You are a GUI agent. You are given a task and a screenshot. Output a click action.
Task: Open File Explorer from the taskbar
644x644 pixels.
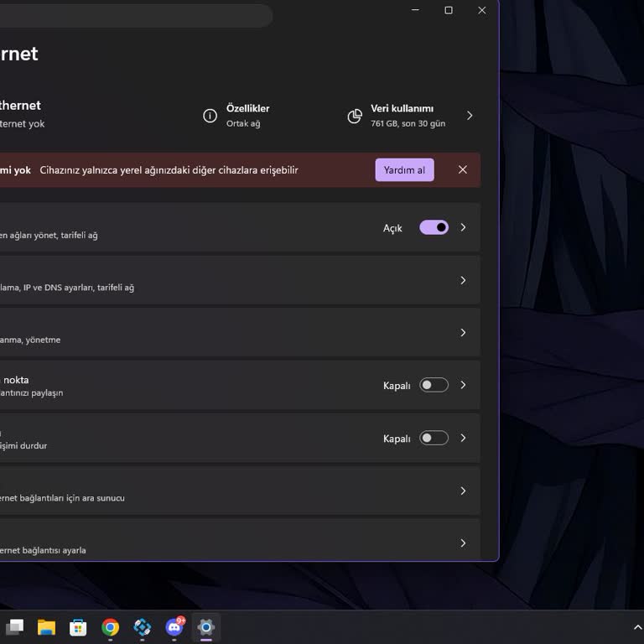46,627
